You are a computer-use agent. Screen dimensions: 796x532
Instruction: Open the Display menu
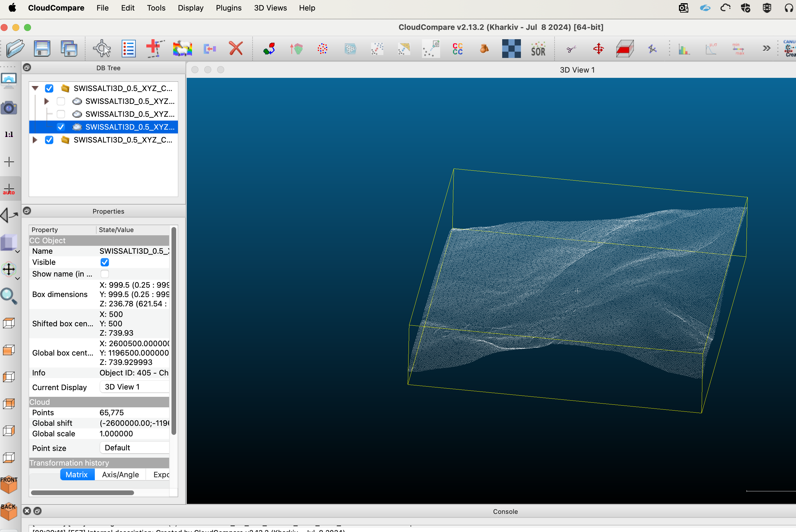191,8
